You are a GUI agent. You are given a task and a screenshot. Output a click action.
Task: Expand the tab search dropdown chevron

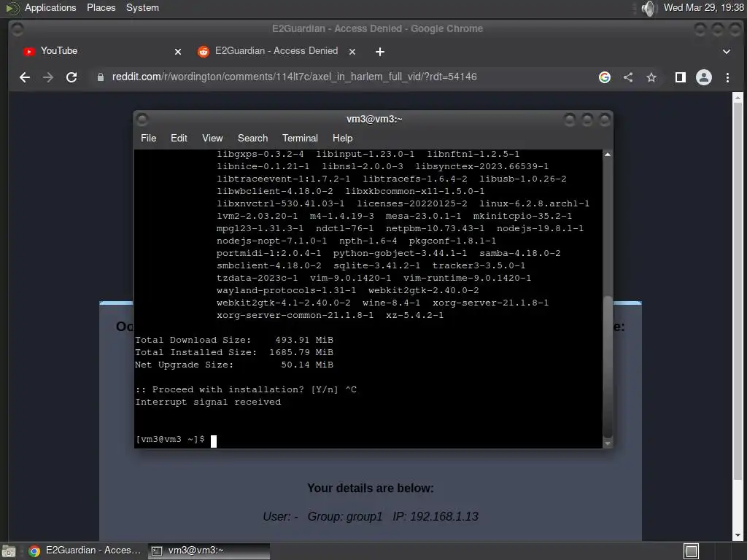(x=726, y=52)
